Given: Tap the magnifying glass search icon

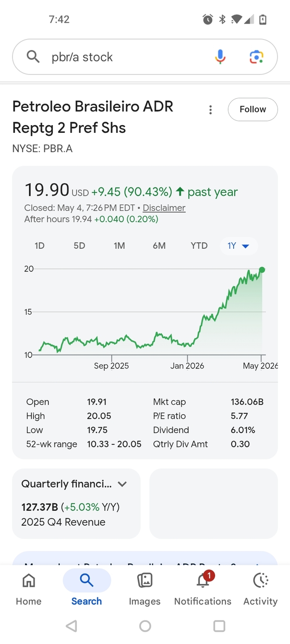Looking at the screenshot, I should pyautogui.click(x=33, y=56).
